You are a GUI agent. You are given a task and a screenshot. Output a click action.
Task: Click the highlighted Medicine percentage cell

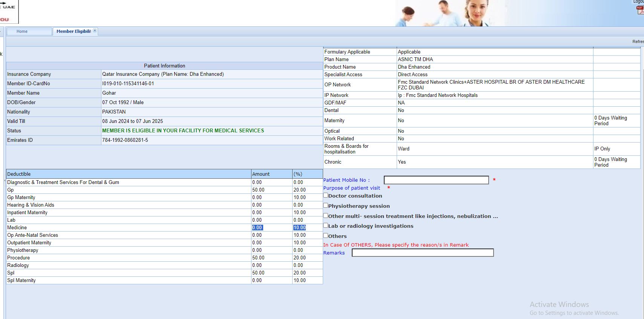tap(299, 228)
